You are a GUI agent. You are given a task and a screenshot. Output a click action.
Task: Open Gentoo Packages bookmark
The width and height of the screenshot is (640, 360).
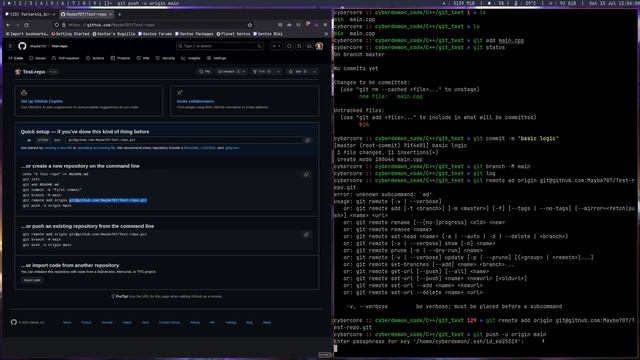coord(195,34)
